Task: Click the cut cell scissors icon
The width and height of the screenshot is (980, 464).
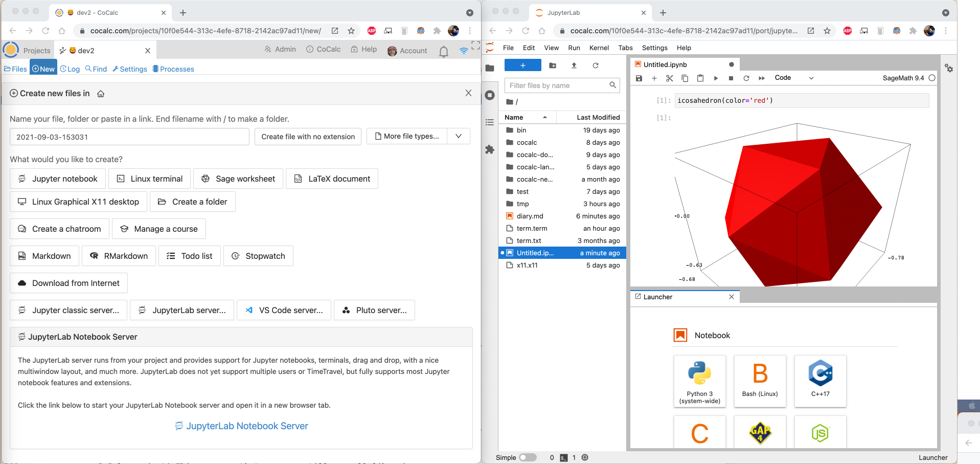Action: coord(669,78)
